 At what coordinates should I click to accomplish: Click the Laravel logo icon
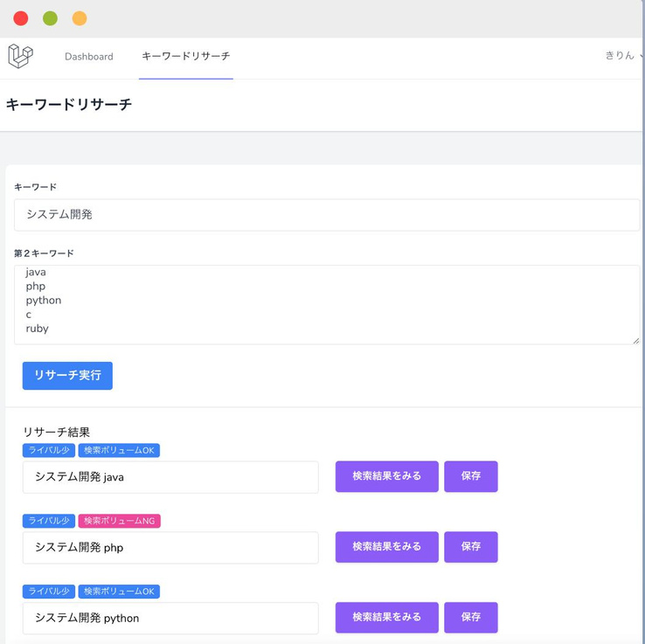pos(21,56)
